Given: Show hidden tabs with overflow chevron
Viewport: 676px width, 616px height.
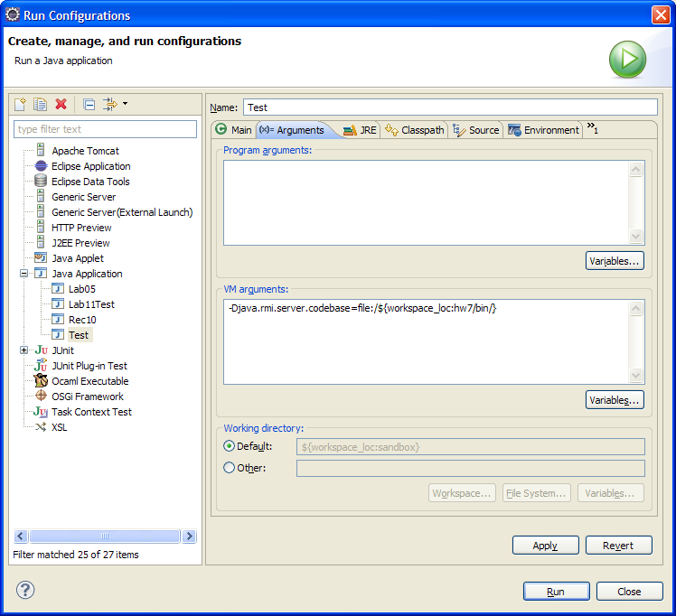Looking at the screenshot, I should (592, 128).
